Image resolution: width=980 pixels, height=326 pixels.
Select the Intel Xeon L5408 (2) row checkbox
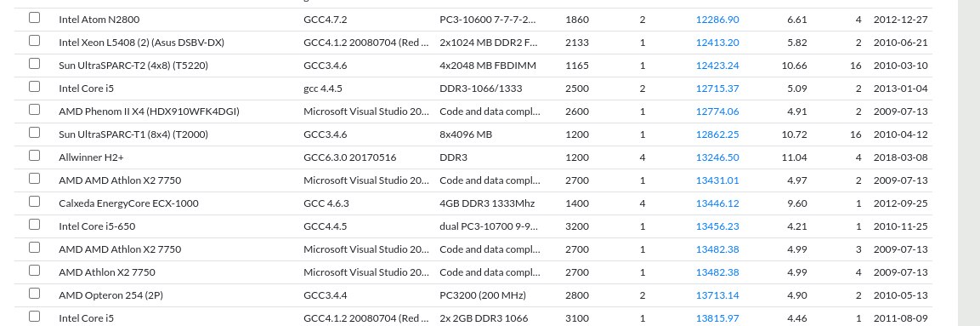tap(34, 41)
